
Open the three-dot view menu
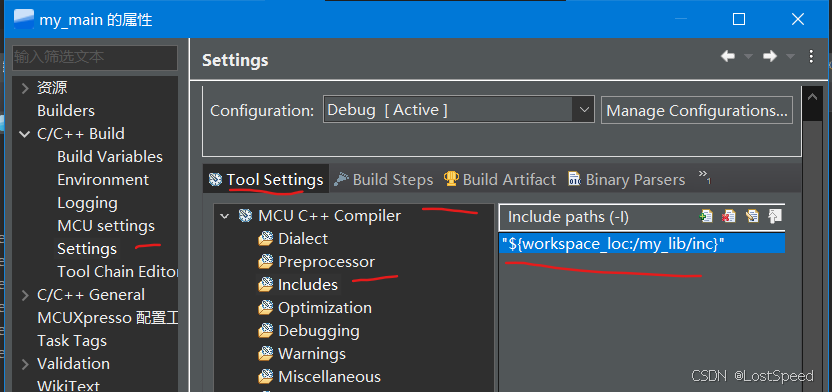(811, 56)
